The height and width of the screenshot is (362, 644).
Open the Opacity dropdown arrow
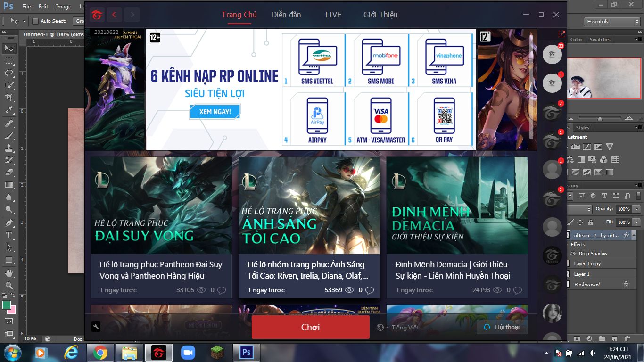[636, 209]
